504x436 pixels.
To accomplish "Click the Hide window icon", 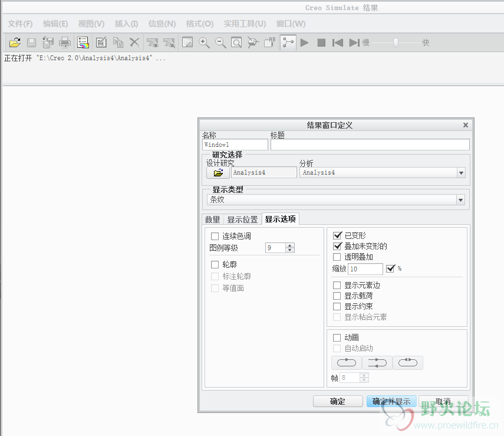I will click(x=169, y=42).
